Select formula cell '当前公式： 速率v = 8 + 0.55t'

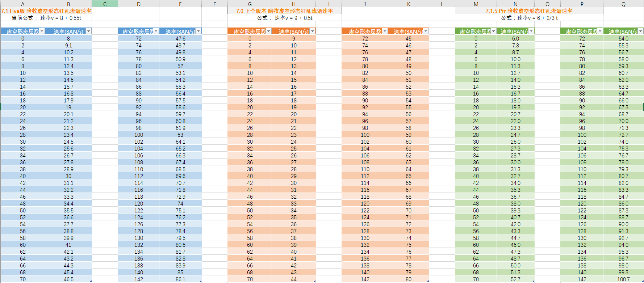[46, 18]
